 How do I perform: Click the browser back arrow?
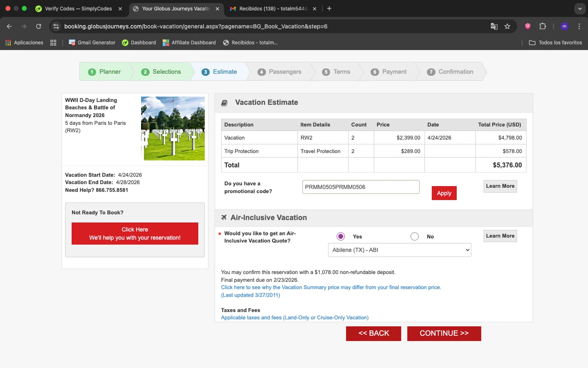(x=9, y=26)
